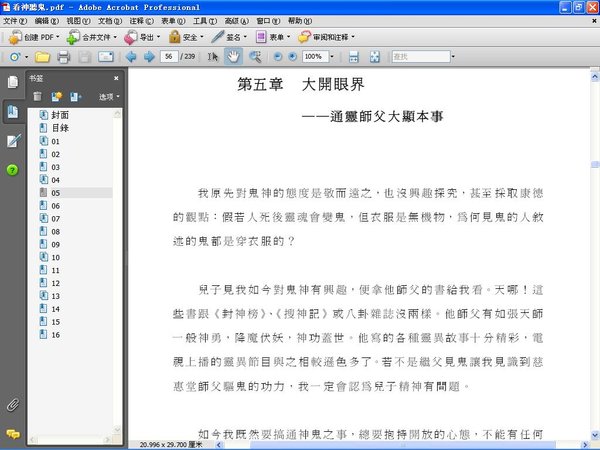600x450 pixels.
Task: Click the 目錄 bookmark
Action: click(60, 128)
